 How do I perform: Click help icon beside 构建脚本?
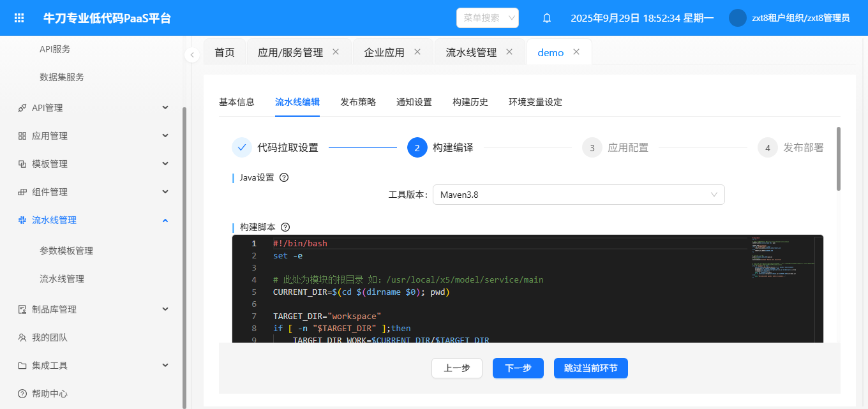point(285,227)
